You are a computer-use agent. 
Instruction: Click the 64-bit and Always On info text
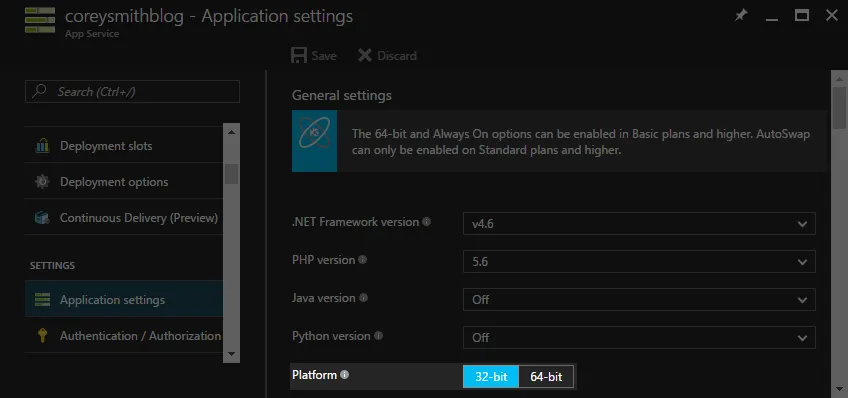[x=581, y=142]
